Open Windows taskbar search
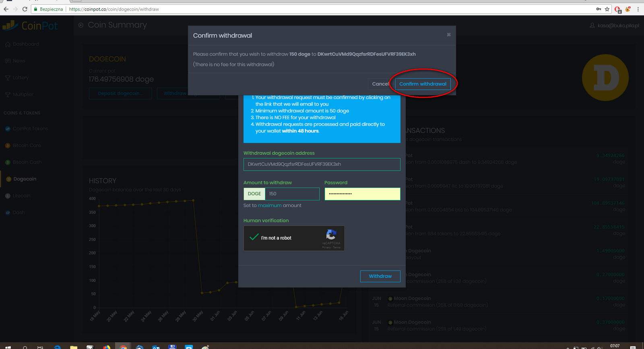This screenshot has height=349, width=644. click(x=25, y=347)
